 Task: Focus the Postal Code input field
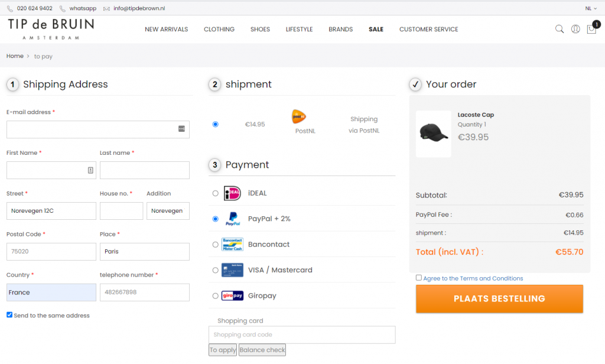(x=51, y=252)
